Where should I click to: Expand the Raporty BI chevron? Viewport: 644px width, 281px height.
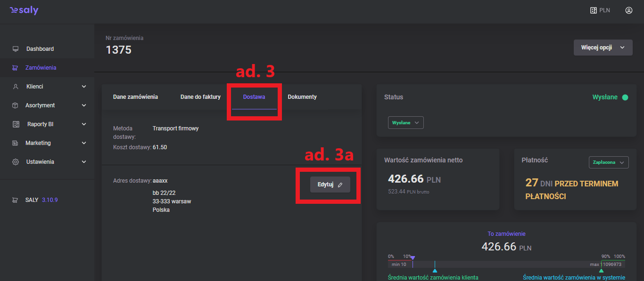click(84, 124)
